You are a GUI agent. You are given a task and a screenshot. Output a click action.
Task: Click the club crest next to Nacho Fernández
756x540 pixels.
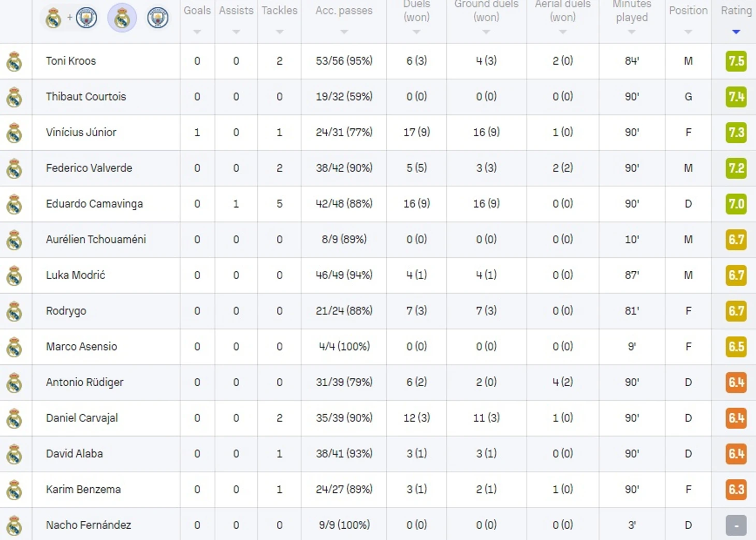[x=14, y=526]
